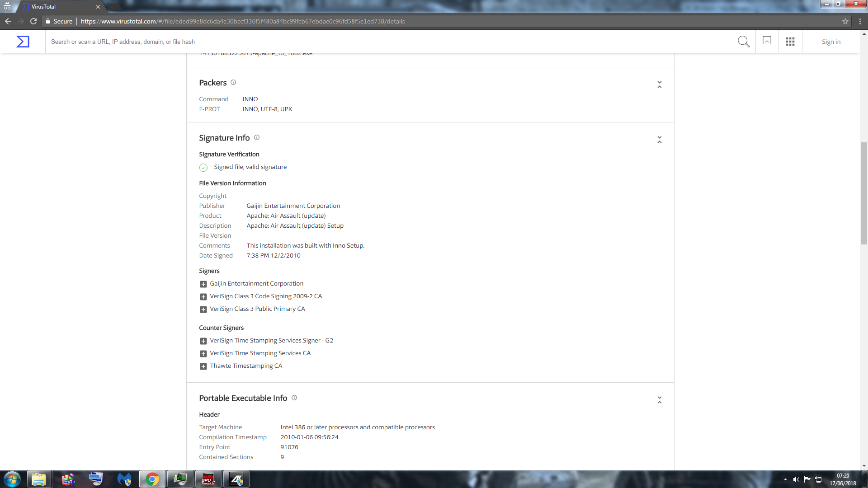The height and width of the screenshot is (488, 868).
Task: Open the keyboard app from the taskbar
Action: (x=96, y=479)
